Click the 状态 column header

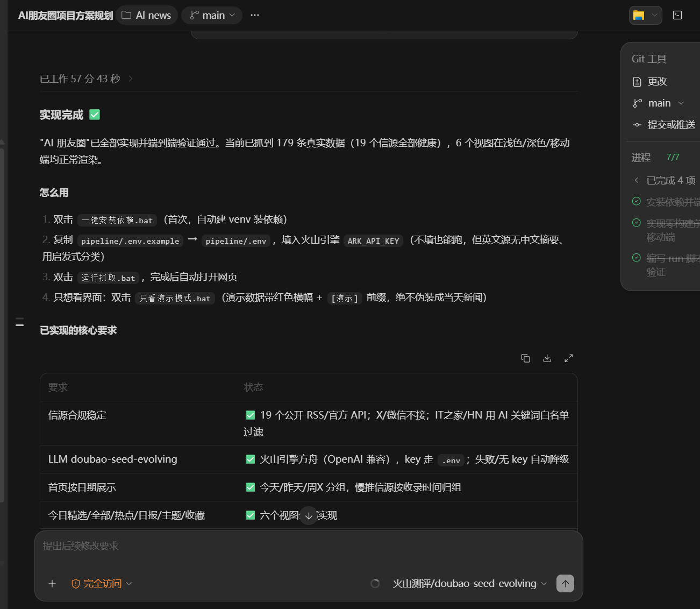(x=253, y=387)
